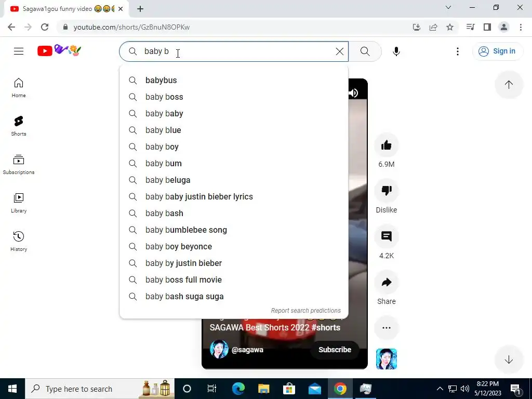Choose 'baby beluga' from the suggestions
This screenshot has width=532, height=399.
pos(234,180)
